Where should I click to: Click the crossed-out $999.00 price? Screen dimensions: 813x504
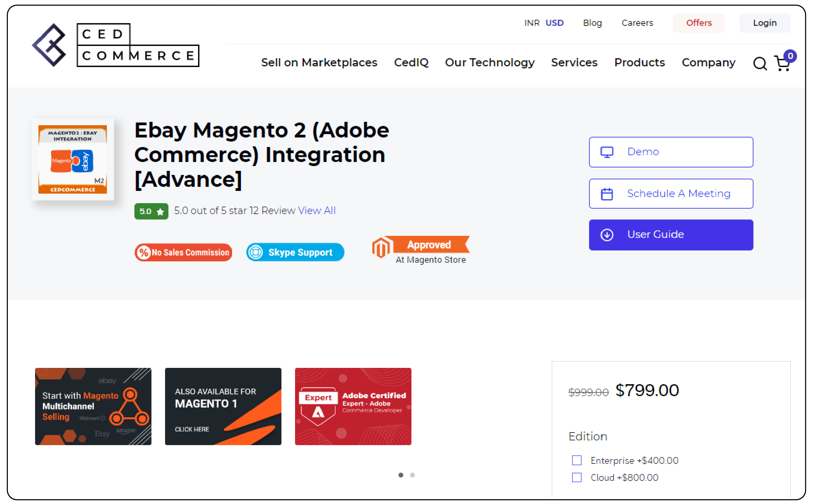[x=588, y=392]
